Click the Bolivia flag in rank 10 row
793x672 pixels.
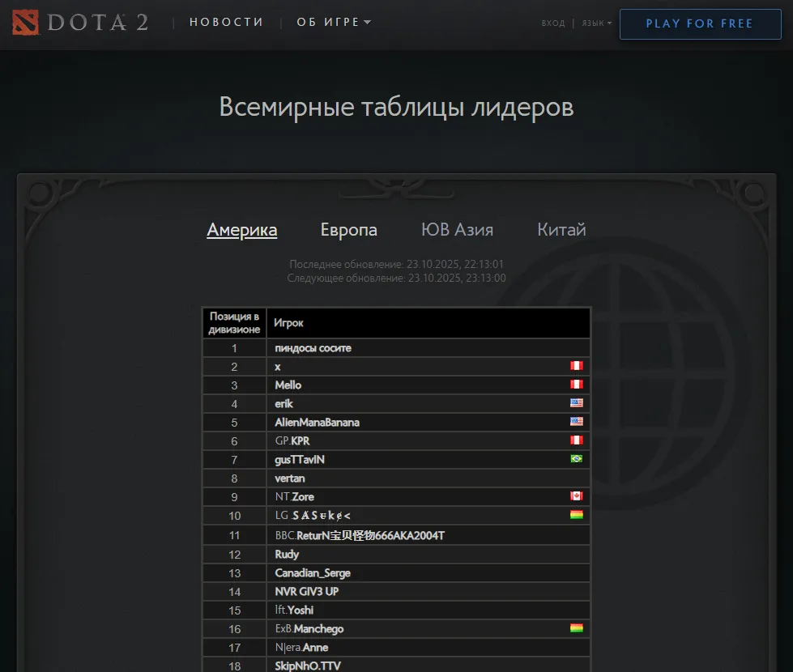point(577,515)
